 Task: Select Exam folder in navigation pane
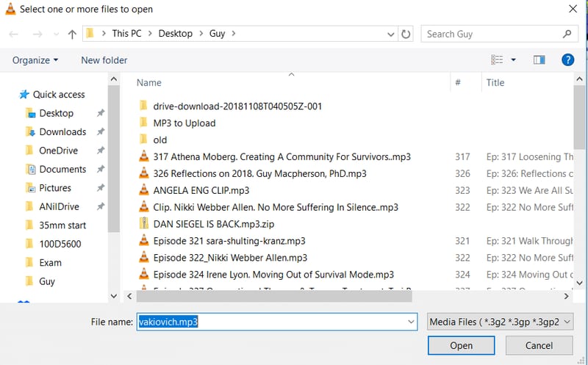(50, 263)
